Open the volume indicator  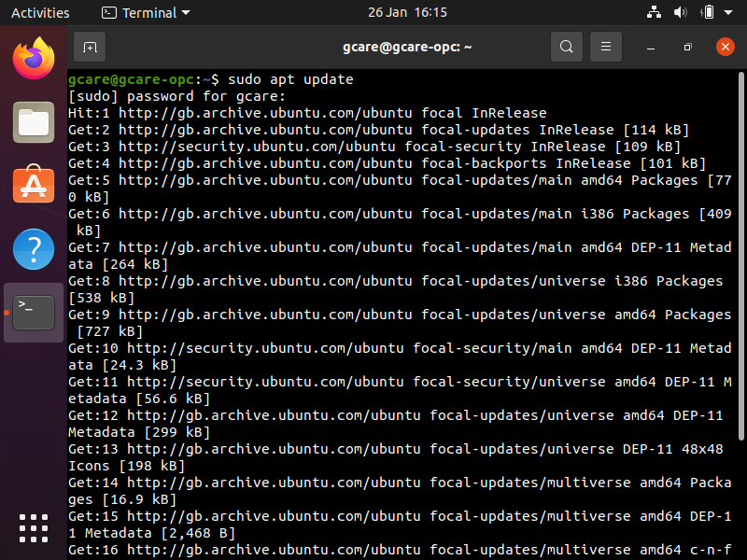(x=681, y=12)
